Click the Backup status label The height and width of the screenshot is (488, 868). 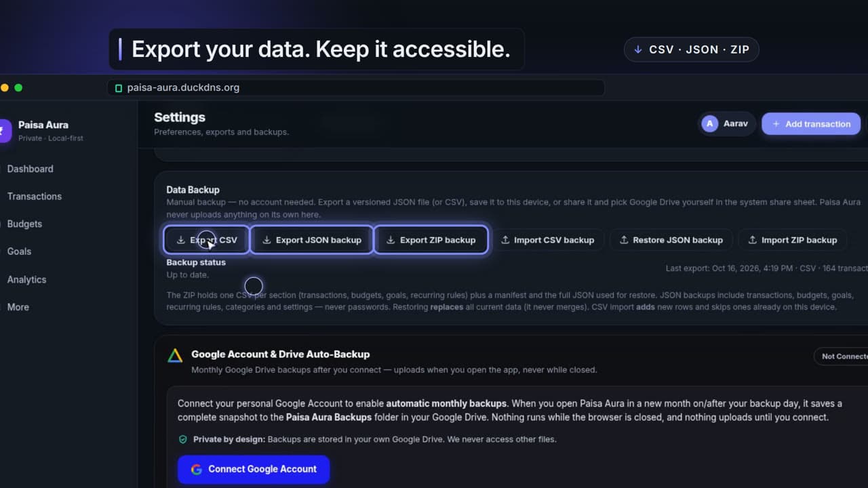pyautogui.click(x=196, y=262)
